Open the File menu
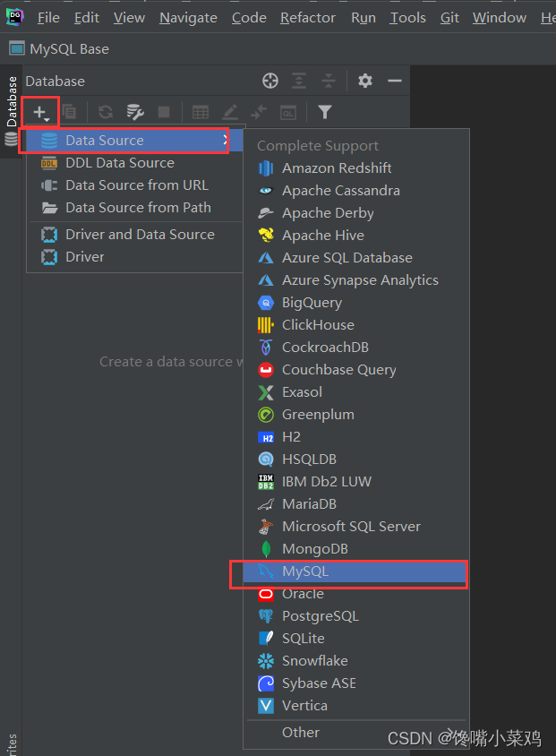The height and width of the screenshot is (756, 556). point(48,18)
